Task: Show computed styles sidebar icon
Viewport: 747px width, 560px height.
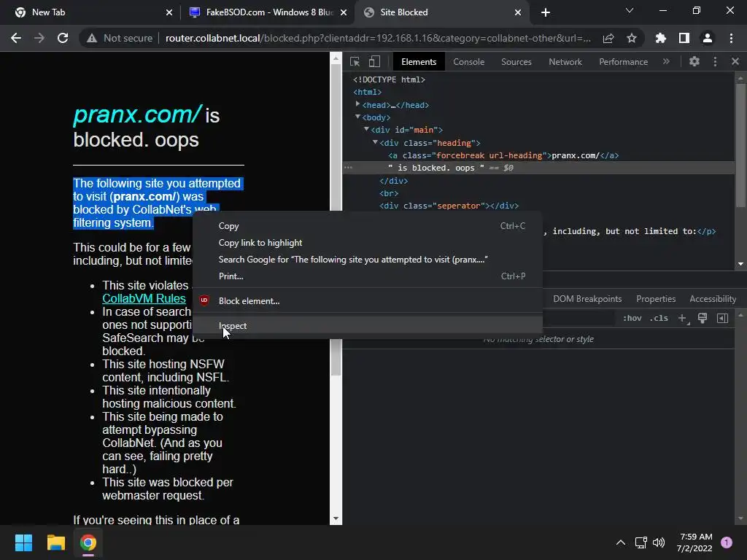Action: [722, 318]
